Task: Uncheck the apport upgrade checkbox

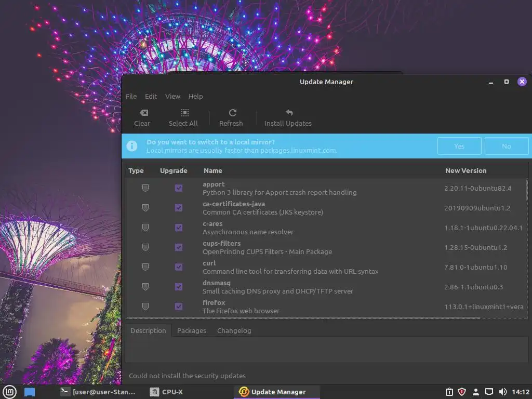Action: pos(179,188)
